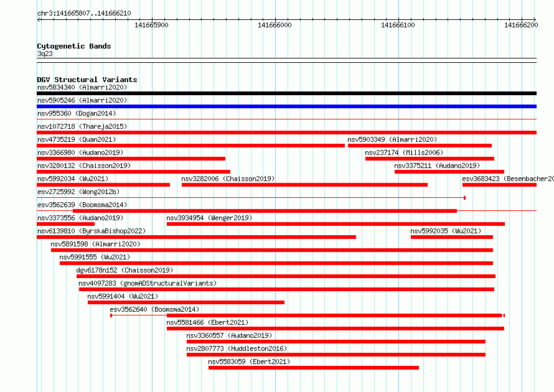Open nsv3373556 (Audano2019) variant
Screen dimensions: 554x392
80,218
